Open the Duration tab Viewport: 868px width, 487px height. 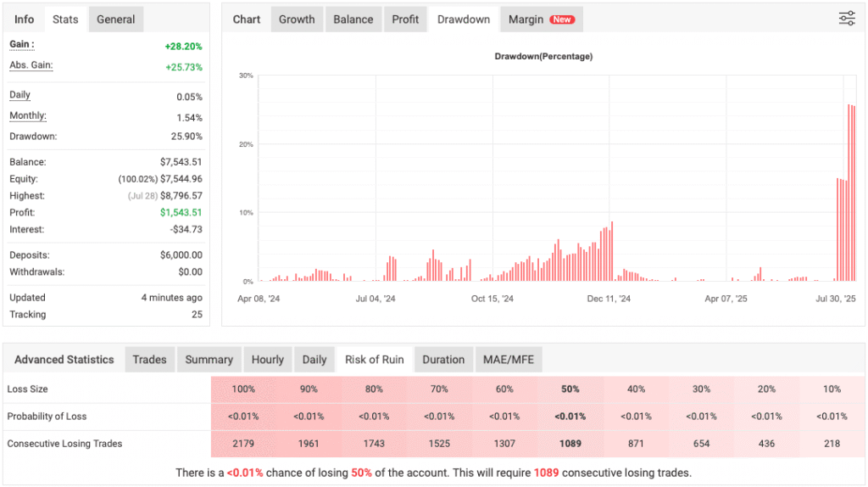[x=443, y=360]
